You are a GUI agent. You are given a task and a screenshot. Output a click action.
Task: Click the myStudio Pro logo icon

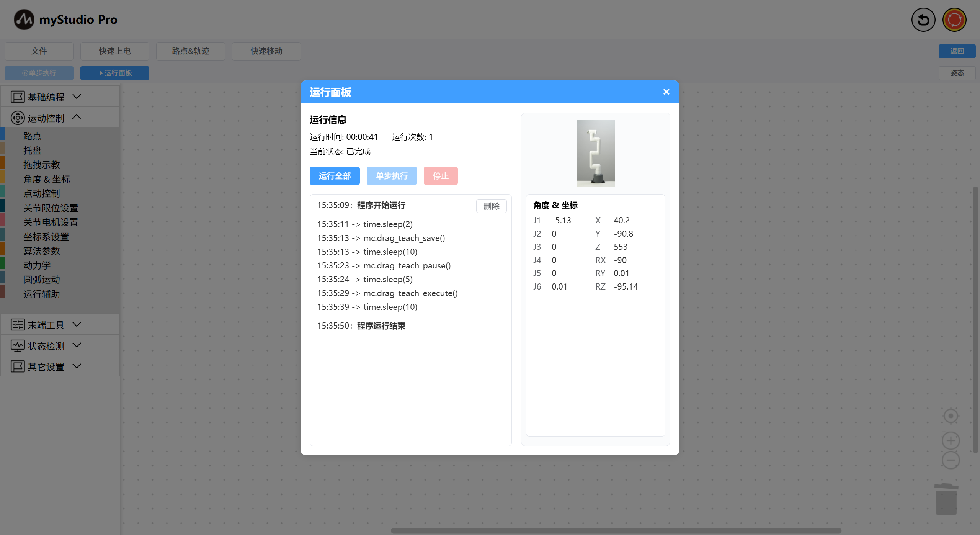(x=24, y=20)
